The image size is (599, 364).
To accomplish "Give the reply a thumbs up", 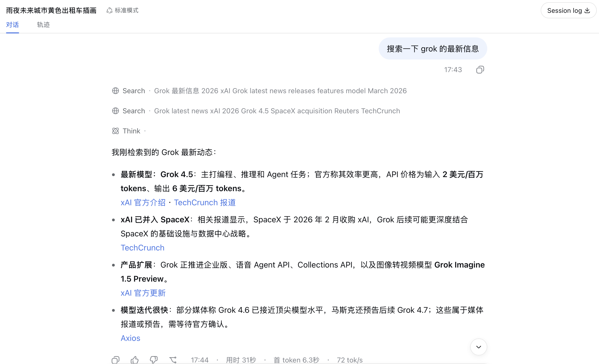I will (x=135, y=360).
